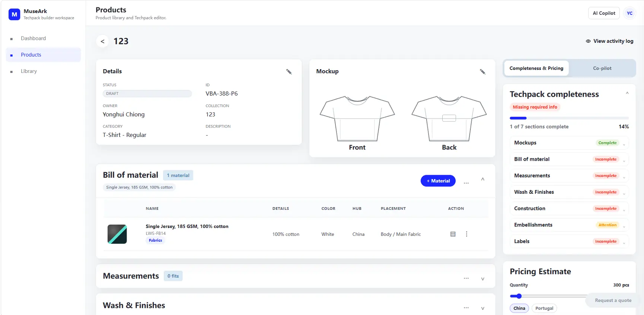Open Measurements more options ellipsis

click(x=466, y=278)
